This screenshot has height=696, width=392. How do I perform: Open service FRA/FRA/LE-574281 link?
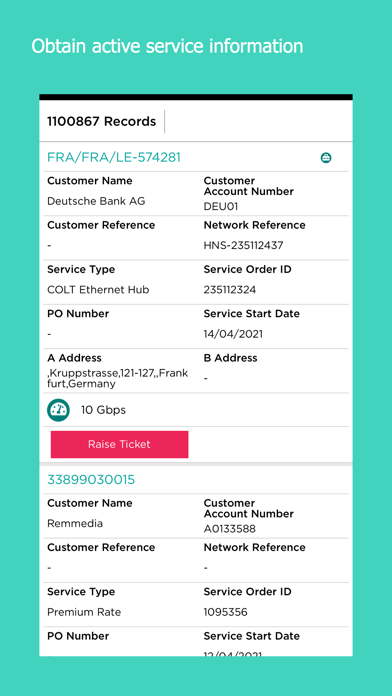tap(114, 158)
